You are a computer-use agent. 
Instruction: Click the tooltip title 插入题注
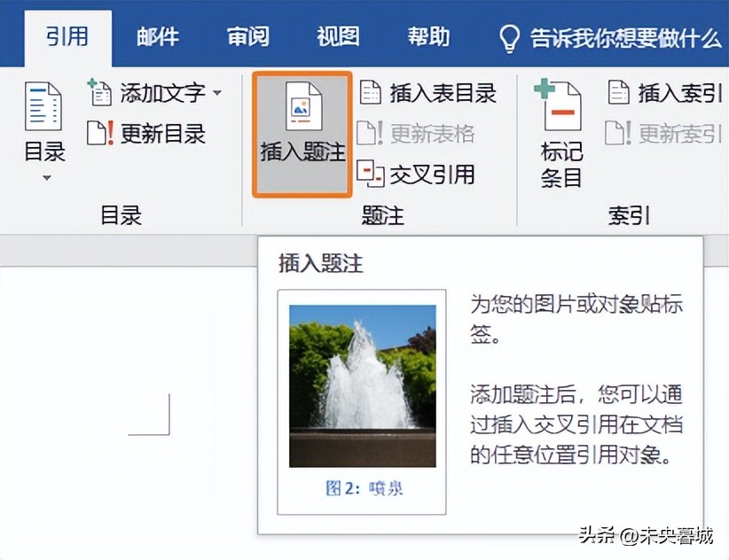321,264
